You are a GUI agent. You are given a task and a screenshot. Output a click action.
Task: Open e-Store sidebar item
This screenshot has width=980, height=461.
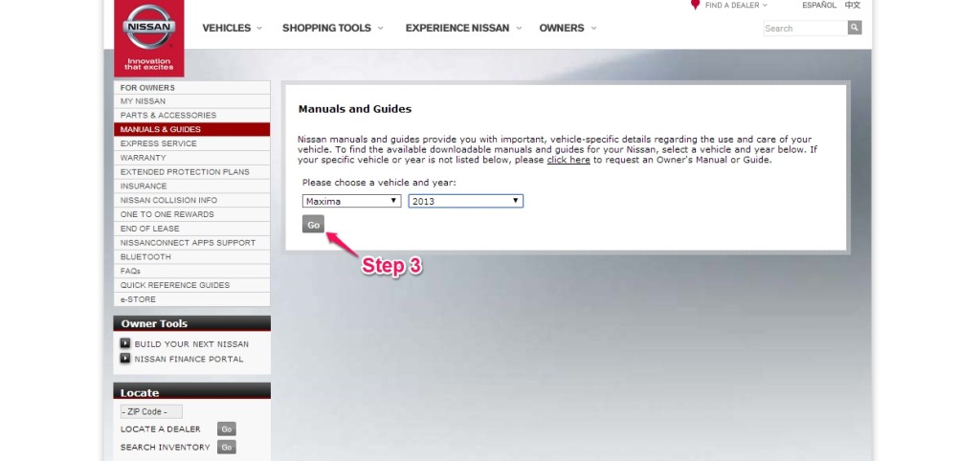pos(191,299)
